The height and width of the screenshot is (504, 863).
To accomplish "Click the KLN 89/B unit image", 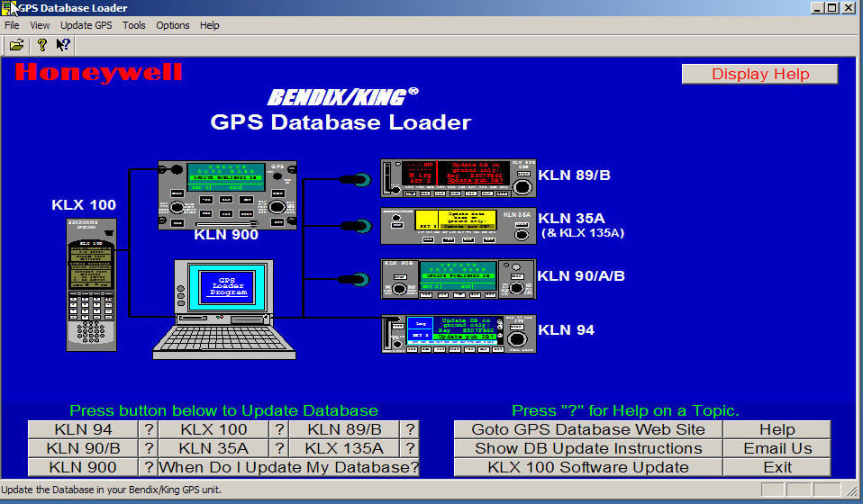I will click(459, 178).
